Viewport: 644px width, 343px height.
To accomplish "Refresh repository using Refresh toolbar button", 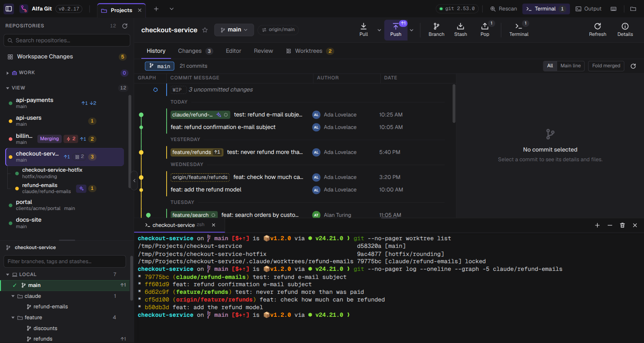I will click(x=597, y=30).
